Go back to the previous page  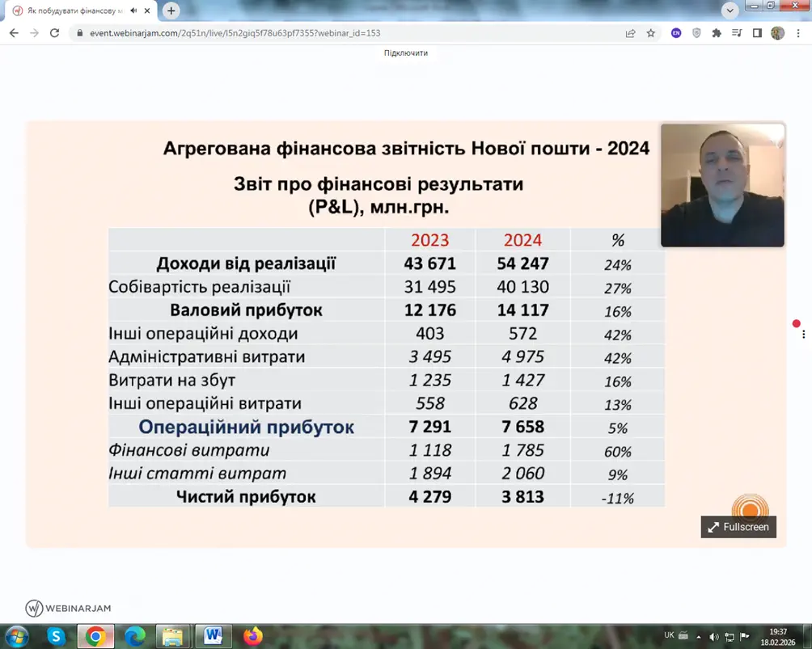click(x=14, y=33)
